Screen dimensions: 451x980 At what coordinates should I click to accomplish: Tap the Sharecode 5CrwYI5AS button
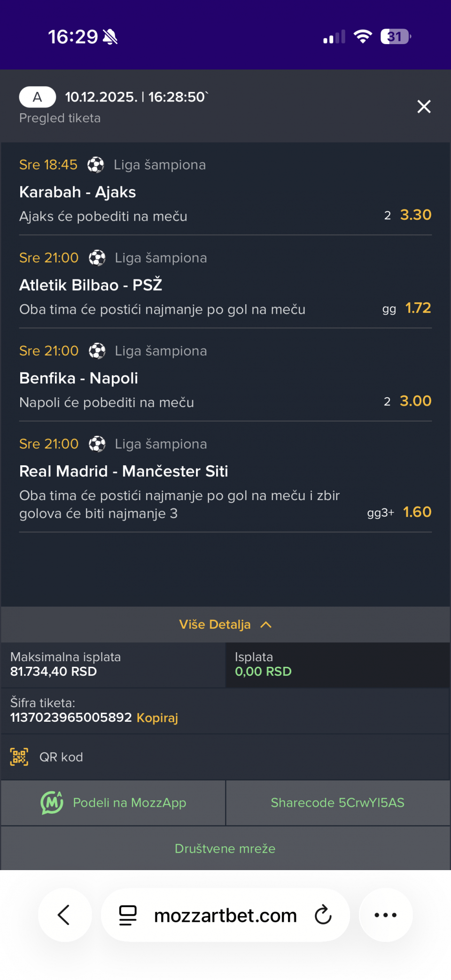click(337, 803)
